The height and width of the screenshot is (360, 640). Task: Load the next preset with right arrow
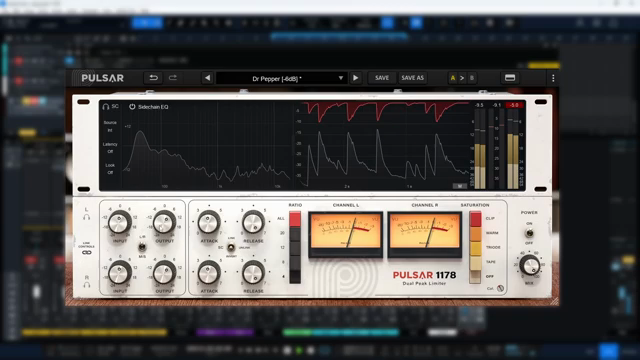tap(356, 78)
